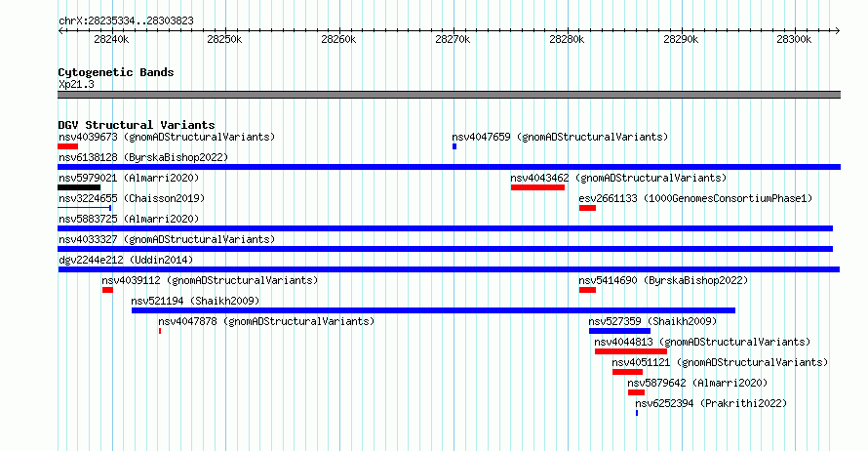Select the red bar under nsv5414690
The height and width of the screenshot is (451, 868).
pos(587,290)
